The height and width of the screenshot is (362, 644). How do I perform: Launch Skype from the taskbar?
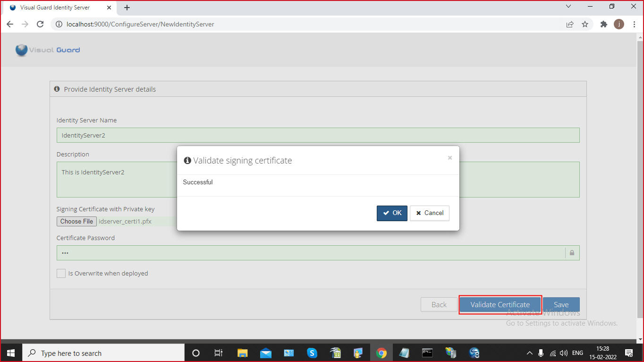[312, 353]
